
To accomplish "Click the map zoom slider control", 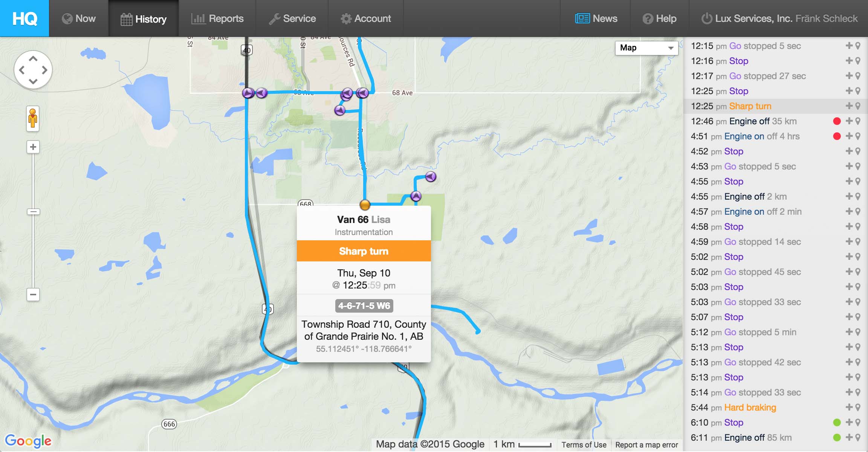I will (x=33, y=211).
